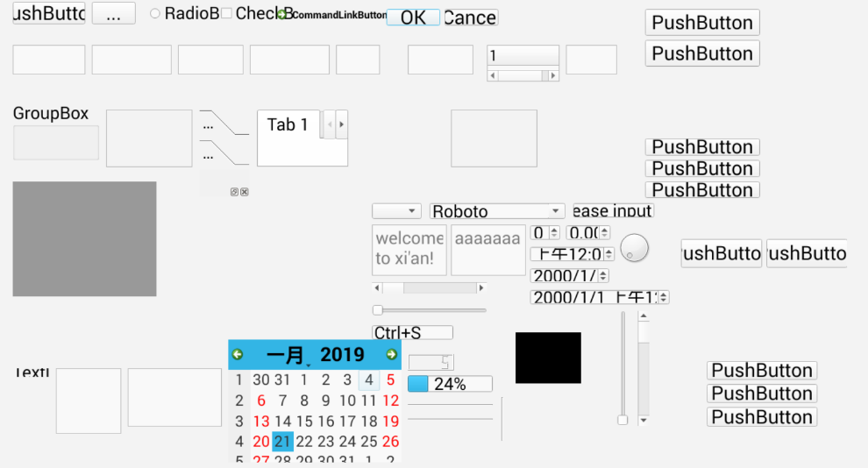Switch to Tab 1
The height and width of the screenshot is (468, 868).
tap(288, 124)
